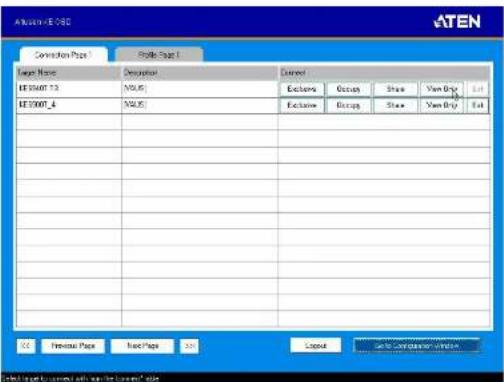
Task: Click View Only in the first target row
Action: [x=442, y=89]
